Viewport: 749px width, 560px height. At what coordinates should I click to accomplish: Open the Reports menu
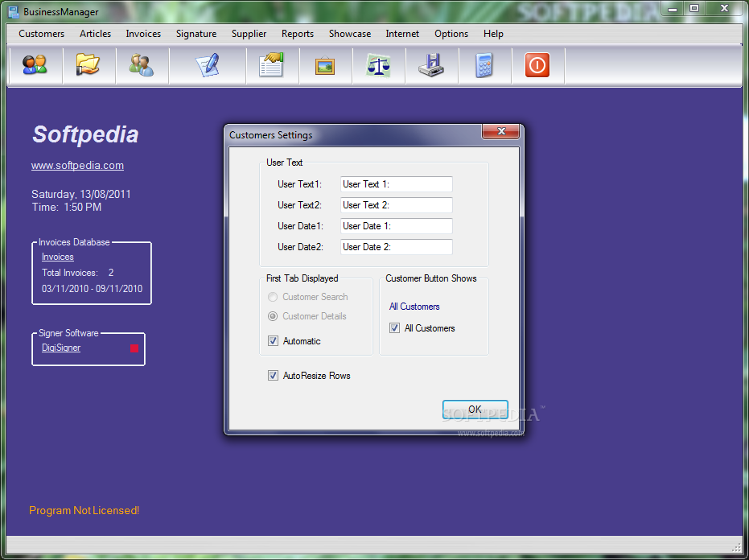(298, 34)
